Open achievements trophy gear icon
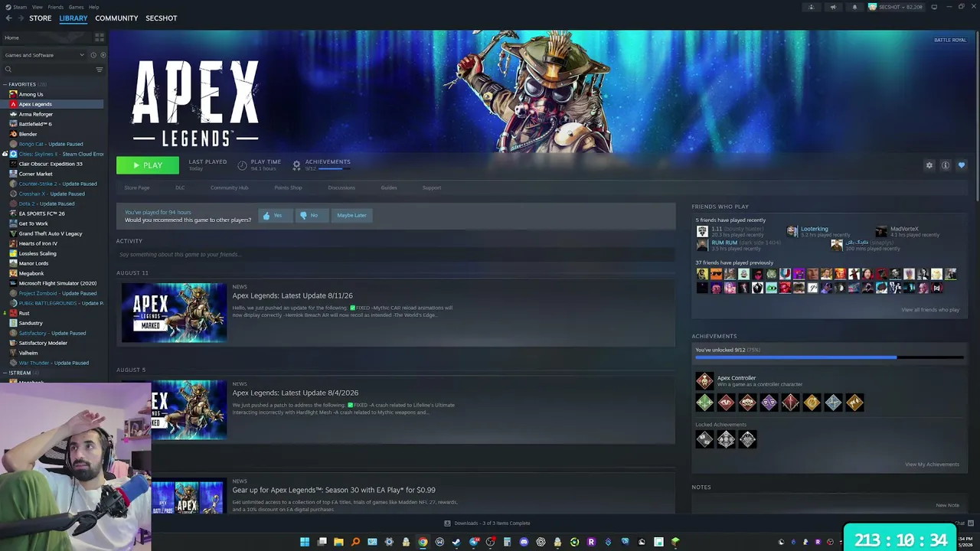 (296, 165)
